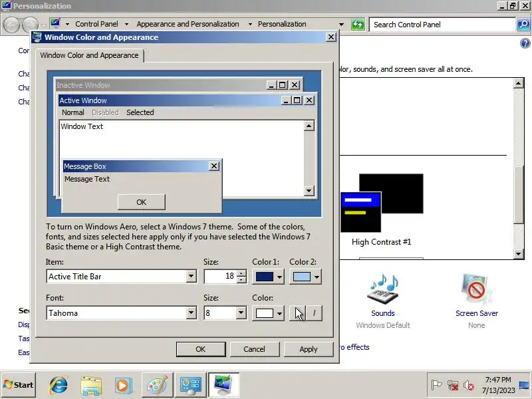This screenshot has height=399, width=532.
Task: Open Internet Explorer from the taskbar
Action: [x=59, y=385]
